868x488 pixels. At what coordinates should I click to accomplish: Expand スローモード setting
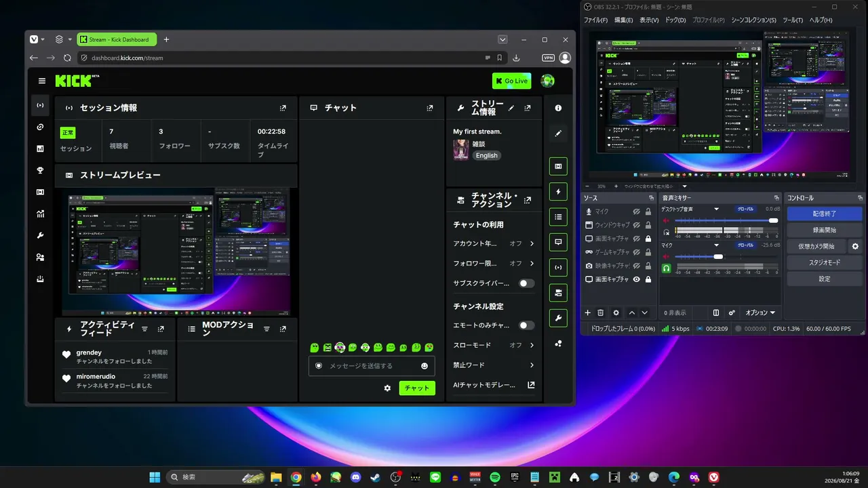click(x=532, y=345)
